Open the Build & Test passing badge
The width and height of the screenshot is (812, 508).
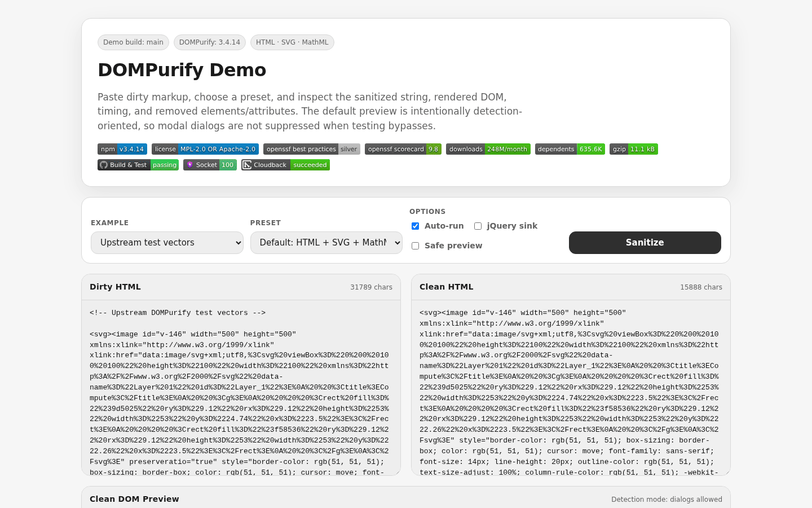pyautogui.click(x=138, y=165)
